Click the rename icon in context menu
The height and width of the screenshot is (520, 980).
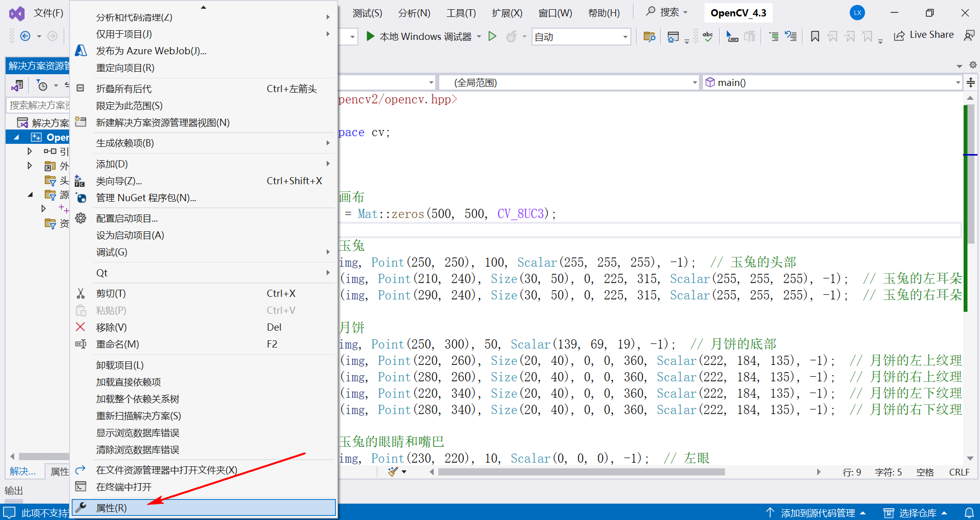click(x=81, y=344)
